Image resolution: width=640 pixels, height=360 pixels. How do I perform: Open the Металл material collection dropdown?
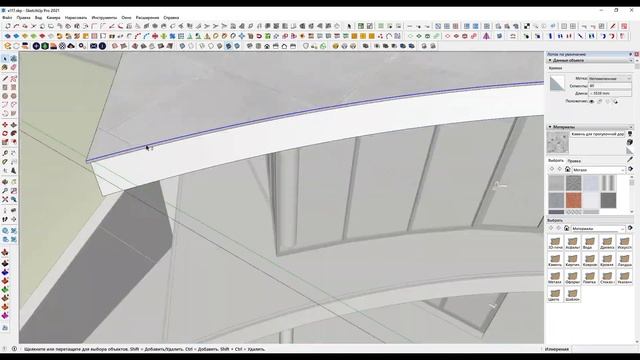point(598,169)
